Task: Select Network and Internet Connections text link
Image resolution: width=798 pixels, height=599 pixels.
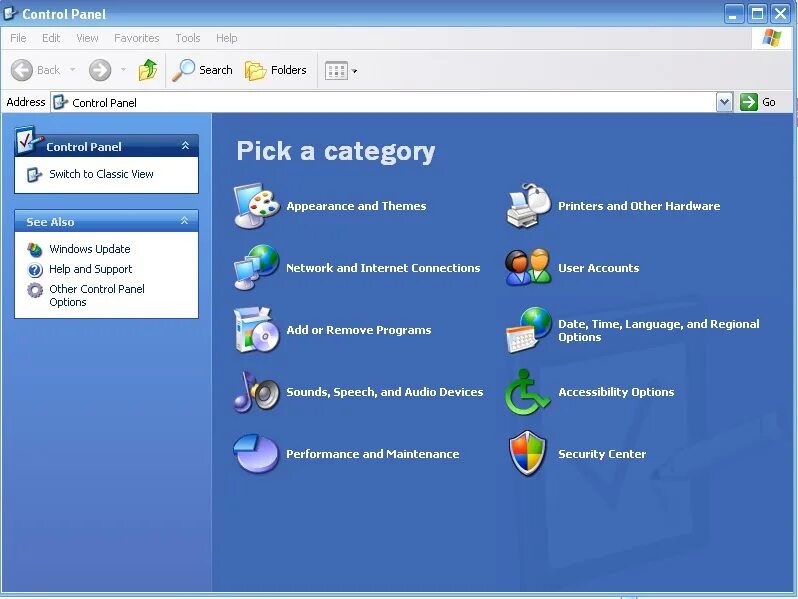Action: pos(383,268)
